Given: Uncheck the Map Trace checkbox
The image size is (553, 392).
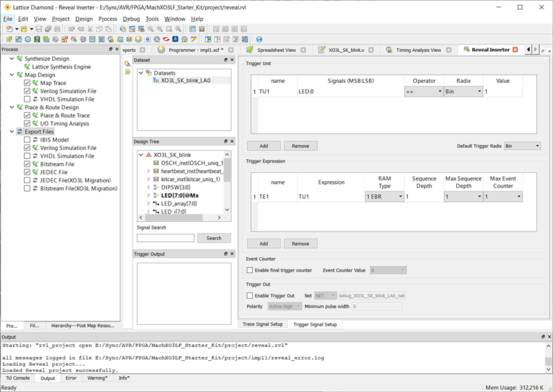Looking at the screenshot, I should click(27, 83).
